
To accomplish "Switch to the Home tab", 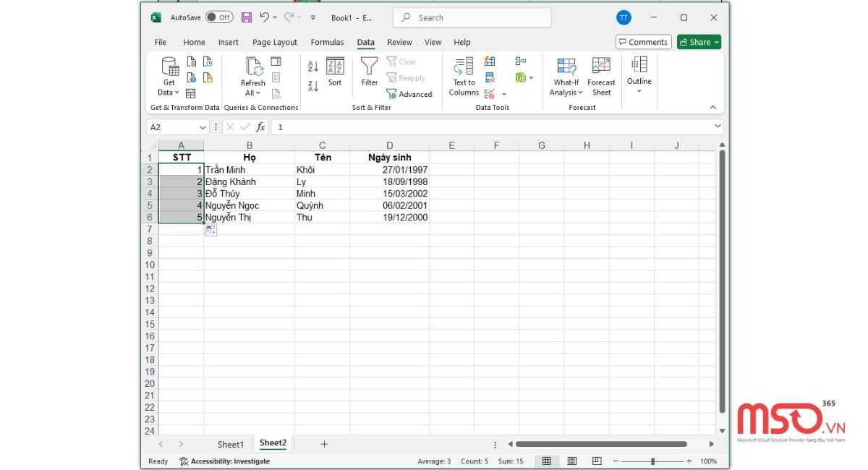I will (194, 42).
